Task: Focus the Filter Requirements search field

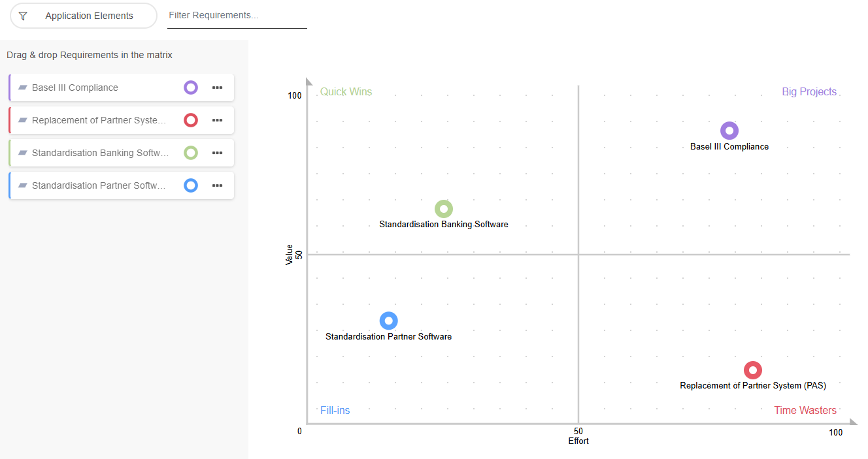Action: click(x=237, y=15)
